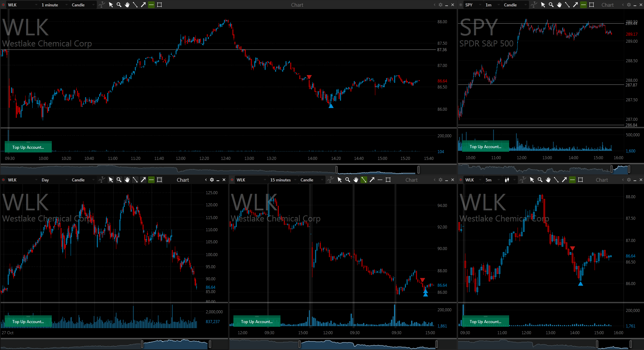Select pointer tool in WLK 1 minute chart

click(x=111, y=5)
